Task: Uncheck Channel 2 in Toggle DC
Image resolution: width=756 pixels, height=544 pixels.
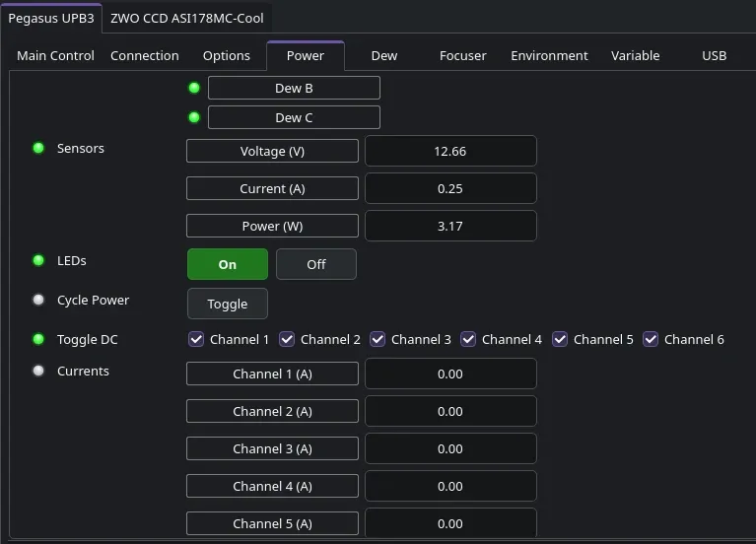Action: click(x=287, y=340)
